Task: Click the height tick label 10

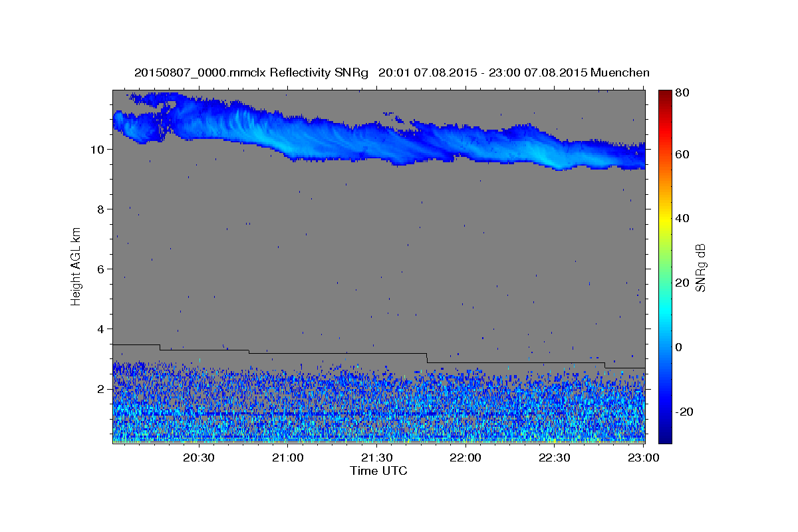Action: click(98, 149)
